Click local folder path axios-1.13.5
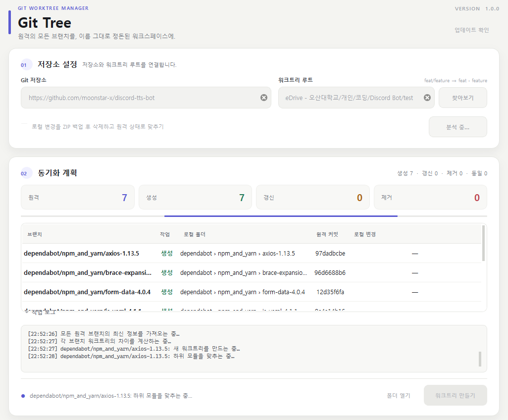 (238, 254)
